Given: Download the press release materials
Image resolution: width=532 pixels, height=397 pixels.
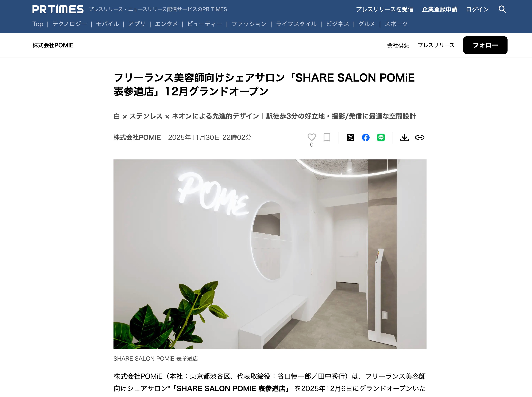Looking at the screenshot, I should 405,137.
